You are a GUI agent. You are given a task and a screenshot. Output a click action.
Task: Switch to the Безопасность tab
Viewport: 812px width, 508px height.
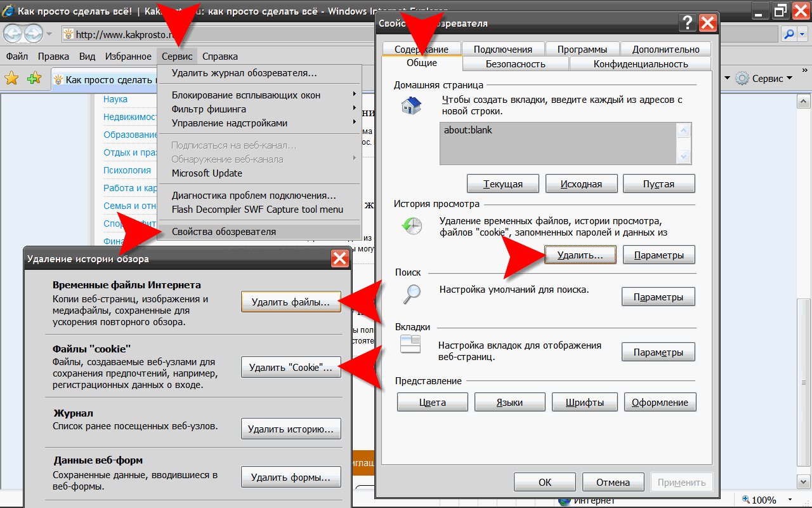[516, 63]
